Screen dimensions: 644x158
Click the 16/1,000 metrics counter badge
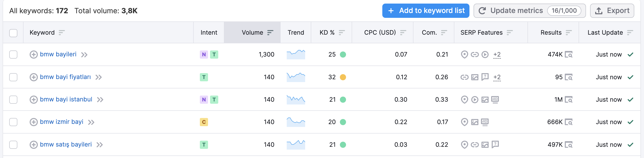click(564, 11)
